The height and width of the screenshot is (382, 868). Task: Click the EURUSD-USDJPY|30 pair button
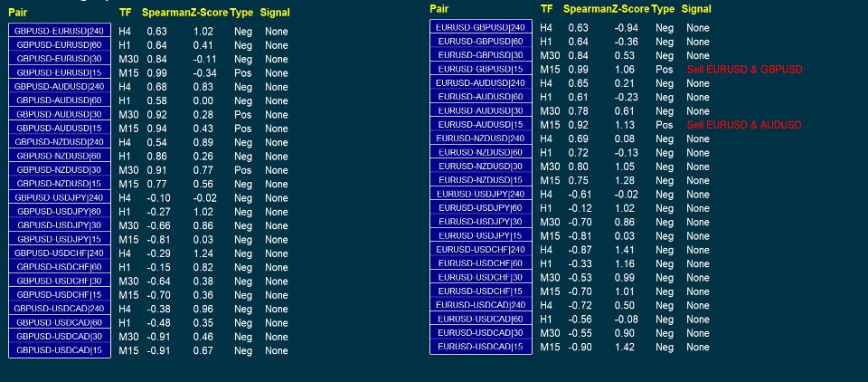[480, 222]
